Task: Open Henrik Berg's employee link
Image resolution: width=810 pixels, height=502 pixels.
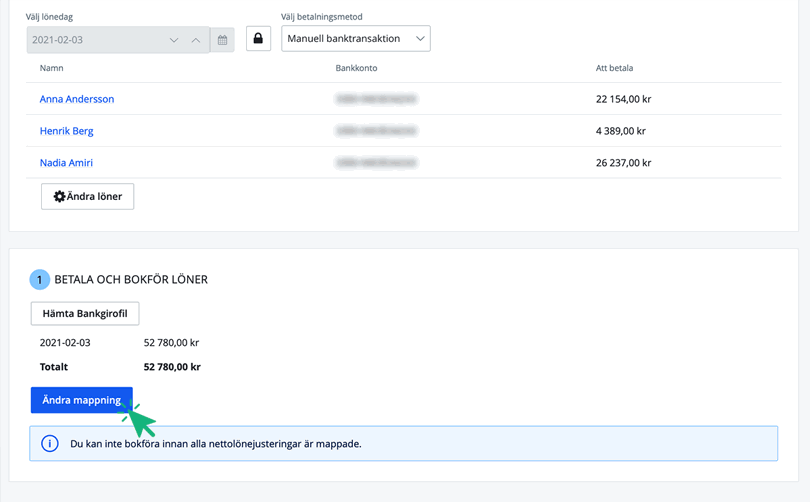Action: [x=66, y=131]
